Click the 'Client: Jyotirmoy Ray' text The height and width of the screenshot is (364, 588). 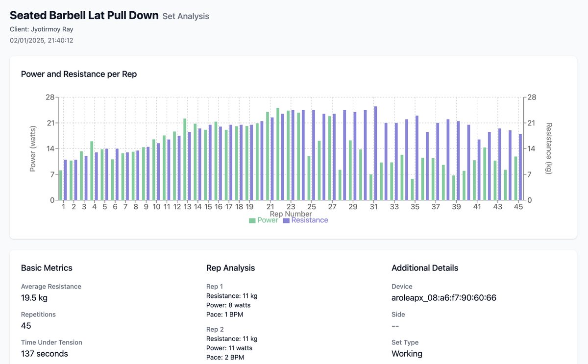[x=42, y=29]
